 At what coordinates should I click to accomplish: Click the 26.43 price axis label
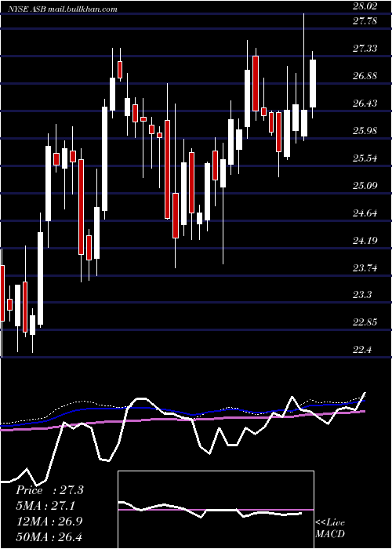coord(365,104)
